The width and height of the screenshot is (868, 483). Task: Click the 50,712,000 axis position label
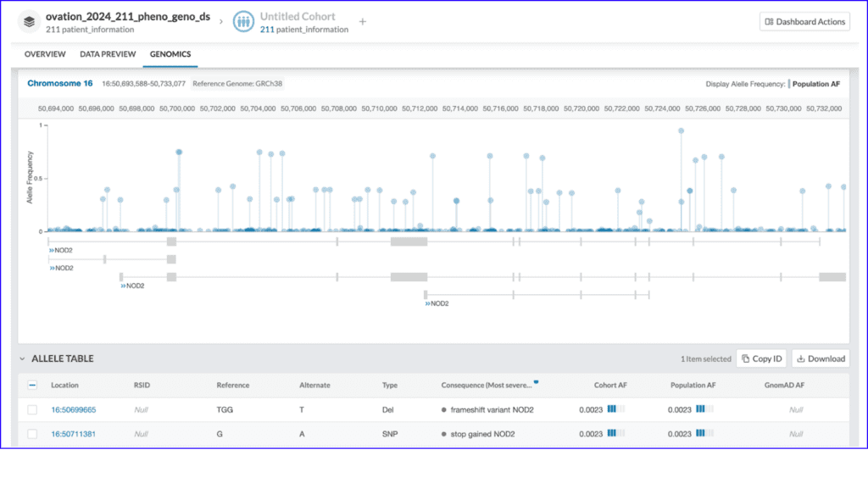(420, 108)
